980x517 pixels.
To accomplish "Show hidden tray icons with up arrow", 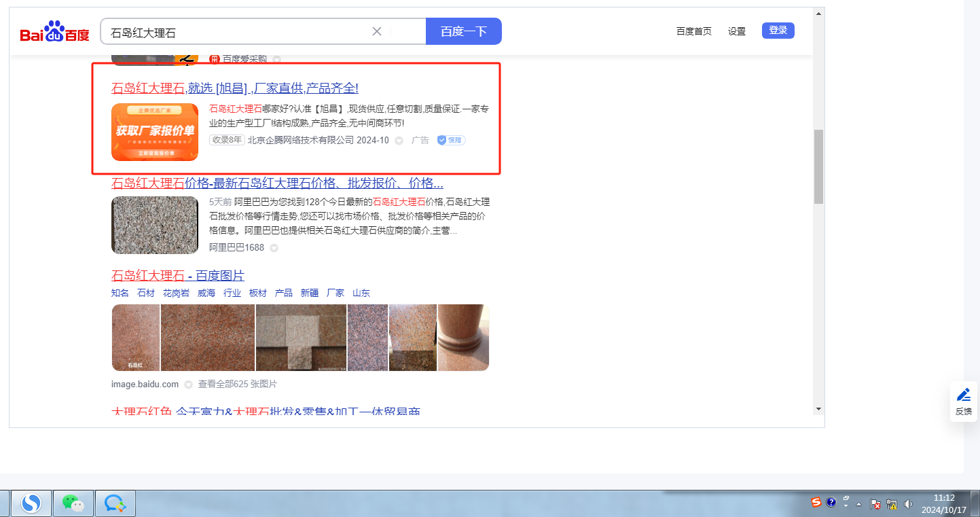I will click(x=858, y=505).
